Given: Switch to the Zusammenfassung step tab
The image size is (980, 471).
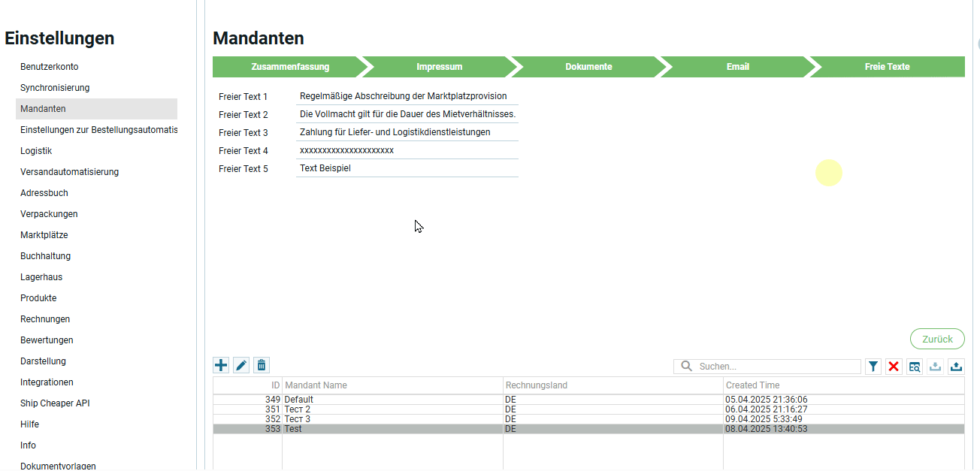Looking at the screenshot, I should pos(289,67).
